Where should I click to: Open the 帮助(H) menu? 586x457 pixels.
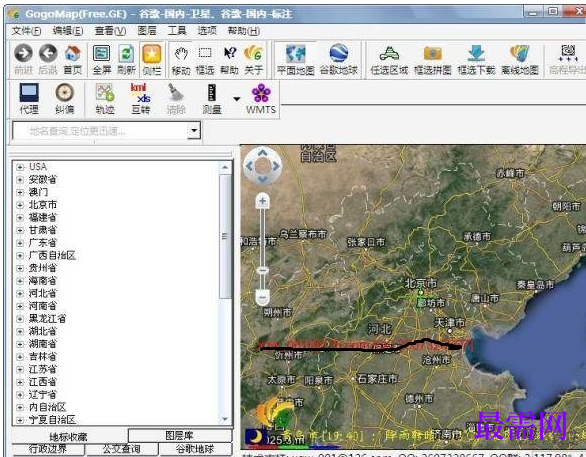coord(244,31)
